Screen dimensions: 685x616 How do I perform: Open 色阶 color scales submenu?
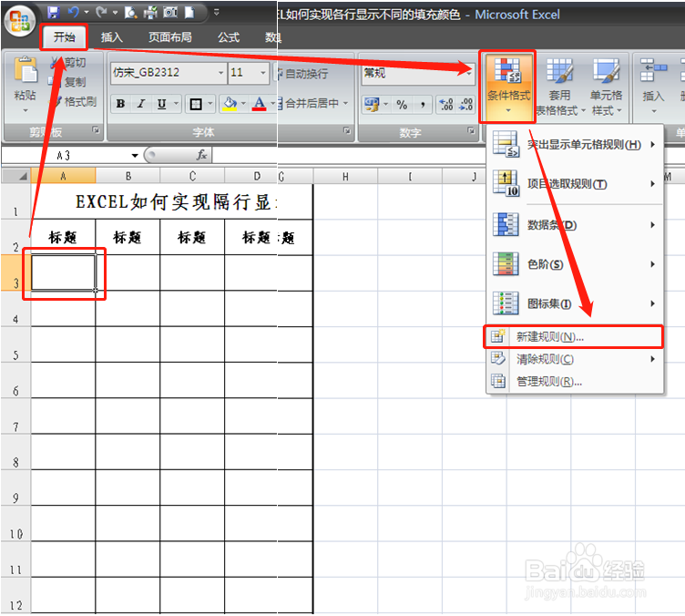click(575, 264)
